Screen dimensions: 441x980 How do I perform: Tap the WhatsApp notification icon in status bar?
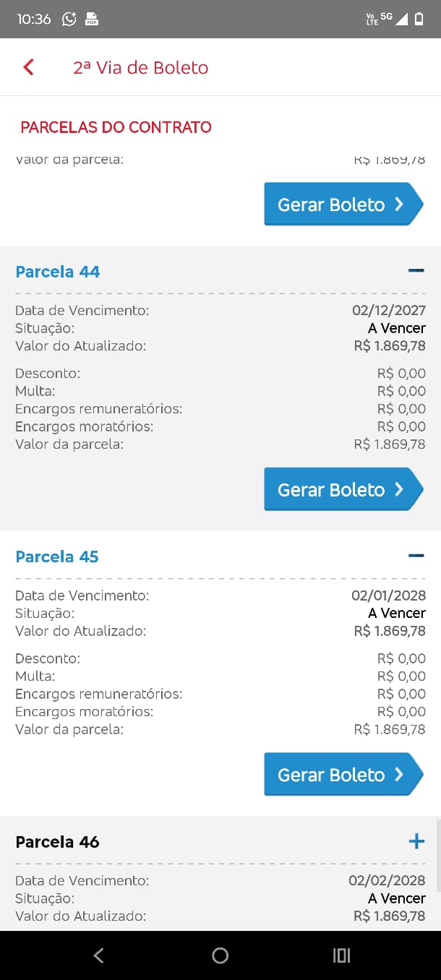(69, 20)
